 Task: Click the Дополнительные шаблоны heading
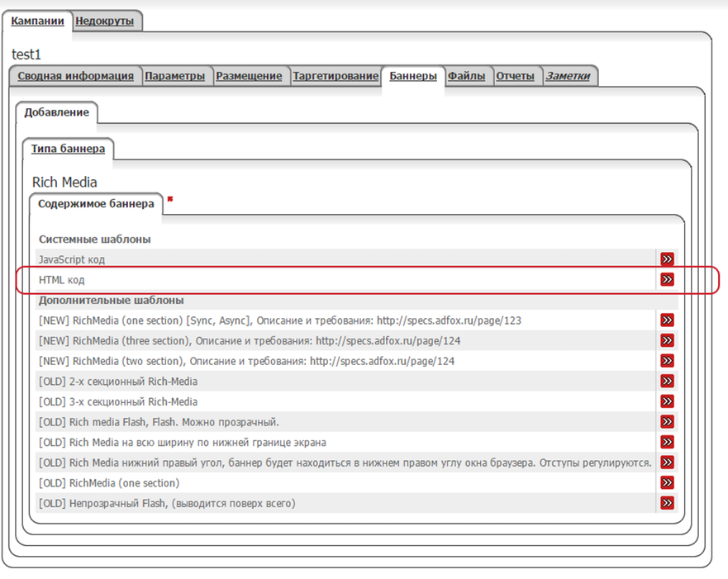[x=112, y=300]
